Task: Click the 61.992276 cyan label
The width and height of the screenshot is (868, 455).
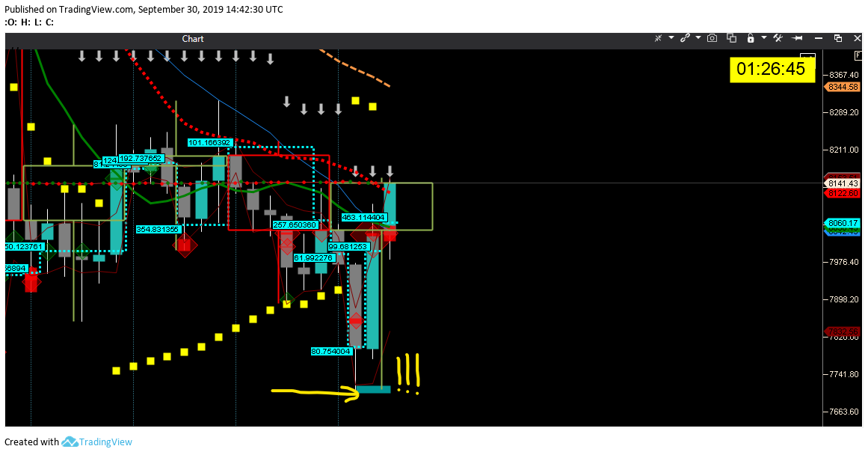Action: [313, 258]
